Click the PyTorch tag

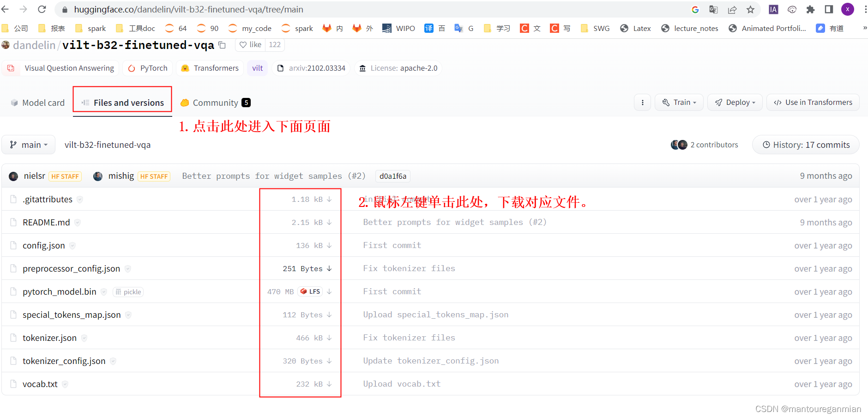point(148,68)
